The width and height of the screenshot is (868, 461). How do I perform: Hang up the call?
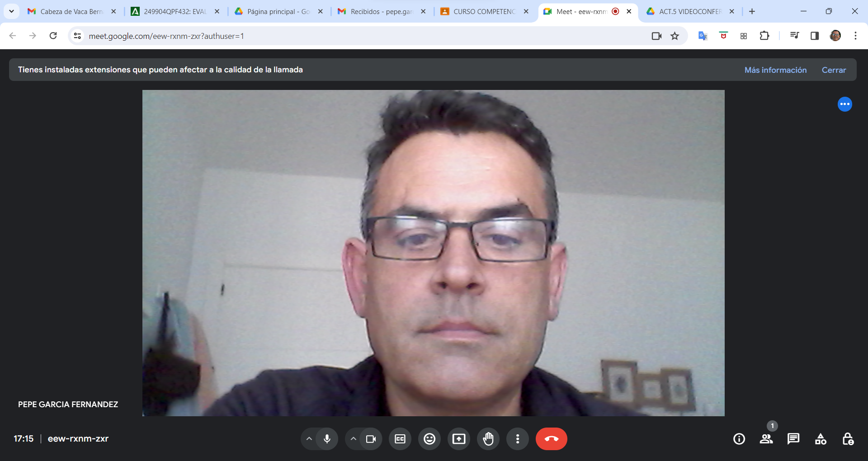551,439
